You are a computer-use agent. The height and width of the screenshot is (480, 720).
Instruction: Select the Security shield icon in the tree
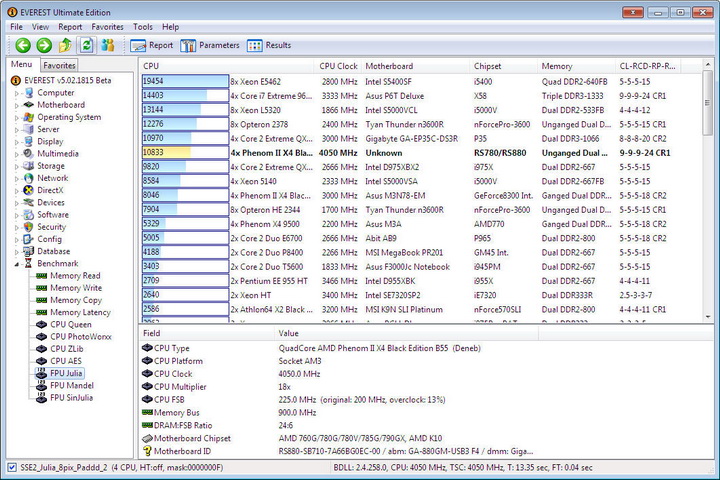point(29,226)
